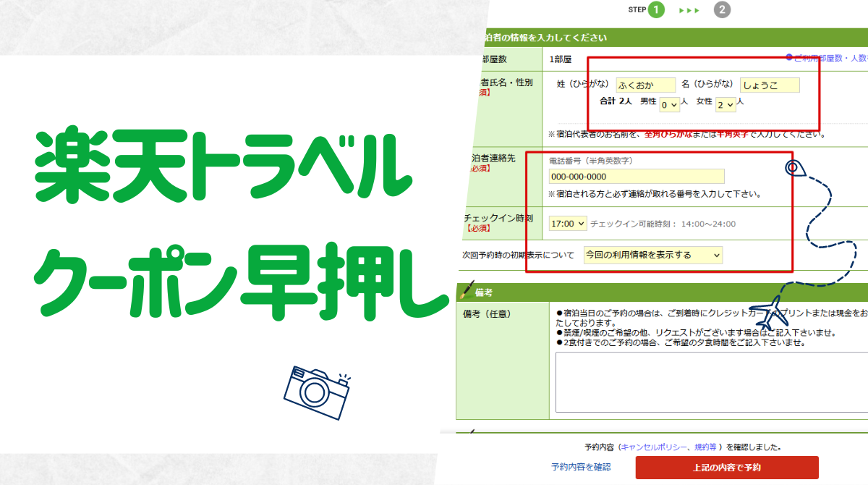
Task: Click the 電話番号 input field
Action: pos(637,177)
